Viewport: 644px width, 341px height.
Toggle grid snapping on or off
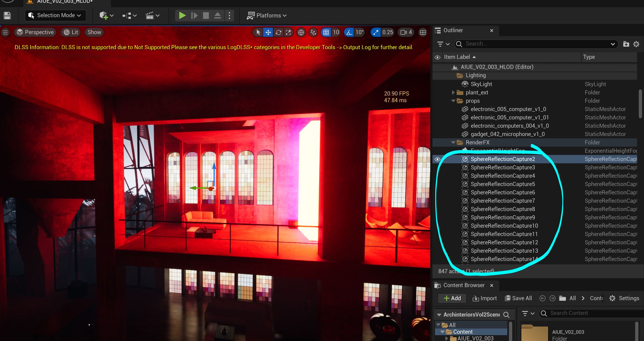326,32
